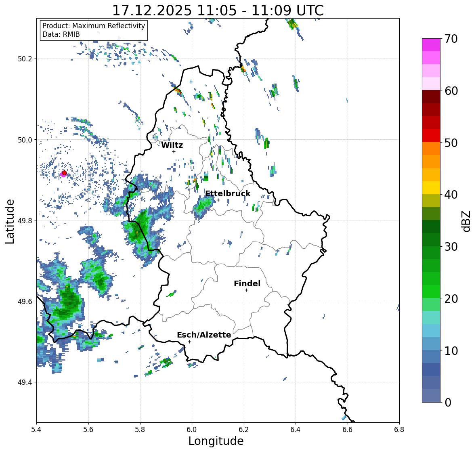Image resolution: width=476 pixels, height=451 pixels.
Task: Click the 6.6 longitude tick label
Action: 348,429
